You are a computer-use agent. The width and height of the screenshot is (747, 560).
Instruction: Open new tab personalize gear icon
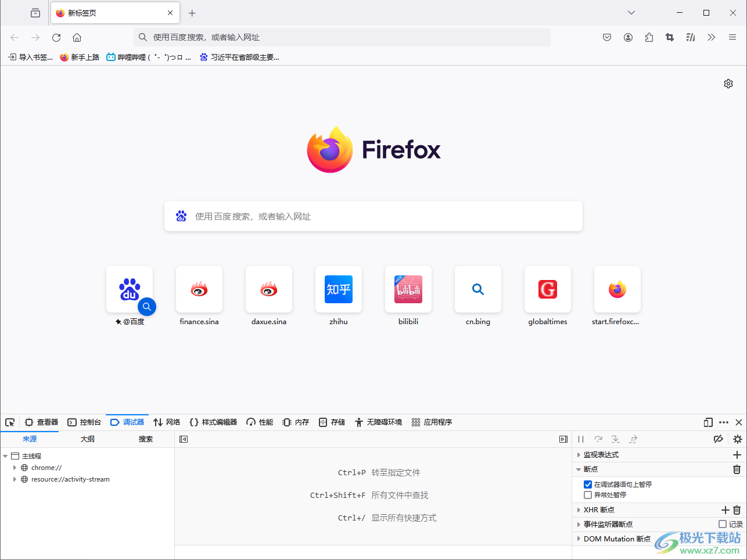pyautogui.click(x=728, y=84)
